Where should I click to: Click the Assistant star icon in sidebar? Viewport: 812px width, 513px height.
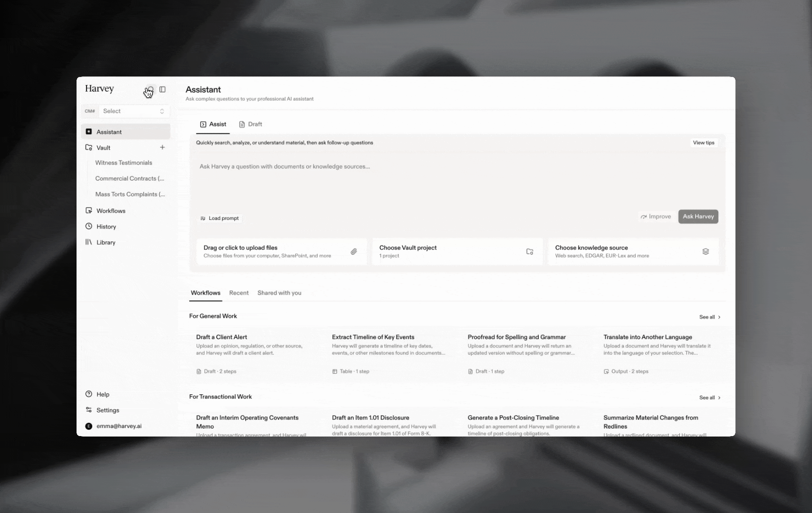tap(88, 132)
